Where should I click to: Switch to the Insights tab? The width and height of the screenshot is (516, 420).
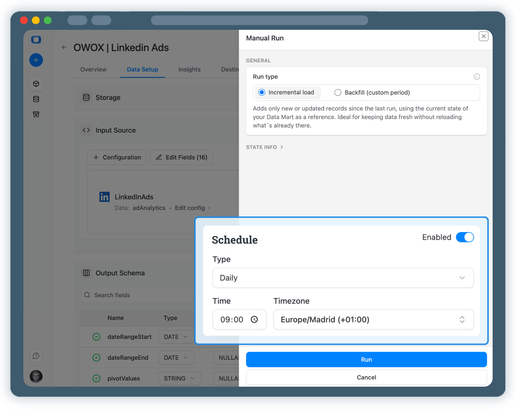tap(189, 69)
